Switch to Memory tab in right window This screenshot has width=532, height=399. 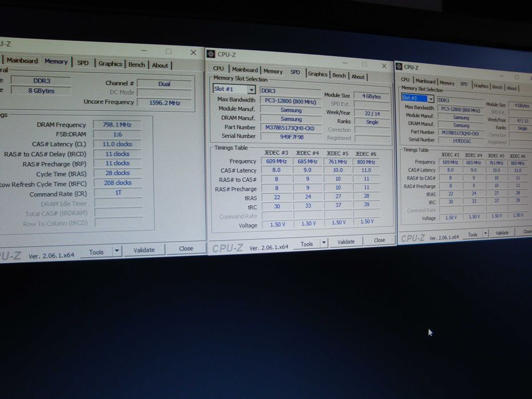point(447,83)
